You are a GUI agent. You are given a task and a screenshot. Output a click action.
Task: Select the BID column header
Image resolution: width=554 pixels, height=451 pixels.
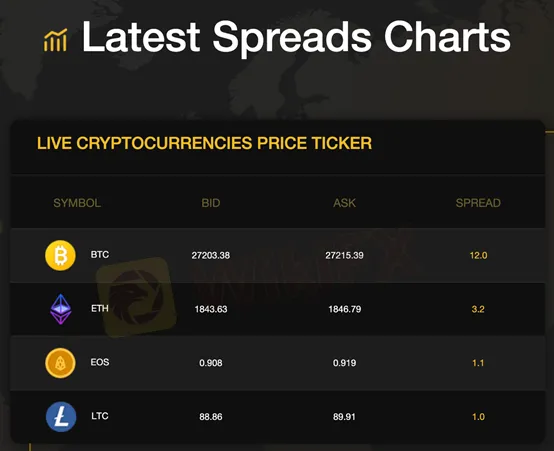click(x=211, y=203)
